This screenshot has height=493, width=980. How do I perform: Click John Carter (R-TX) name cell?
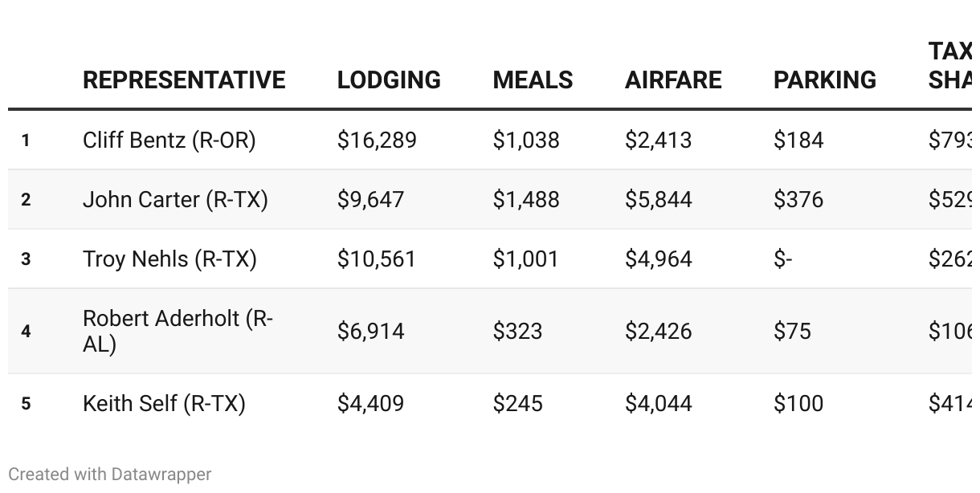pos(175,200)
